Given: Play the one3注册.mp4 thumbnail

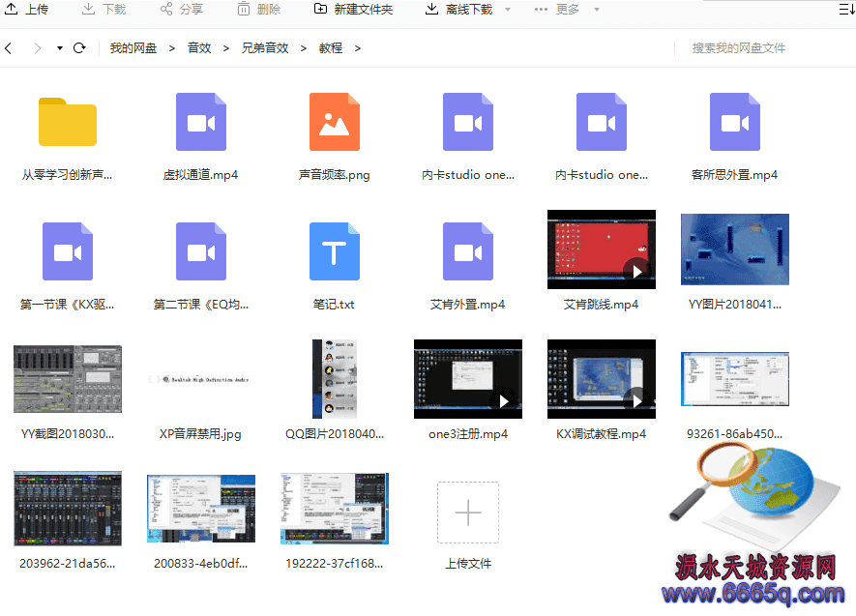Looking at the screenshot, I should [468, 379].
